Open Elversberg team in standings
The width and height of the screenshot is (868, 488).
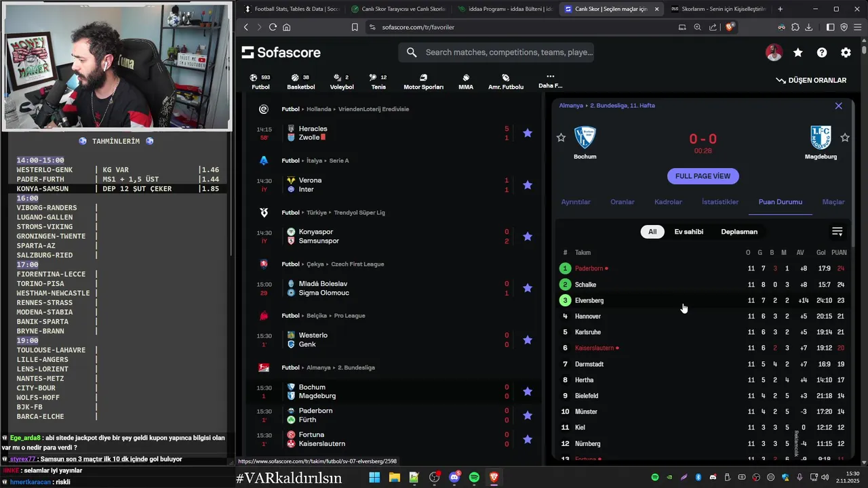pyautogui.click(x=589, y=300)
